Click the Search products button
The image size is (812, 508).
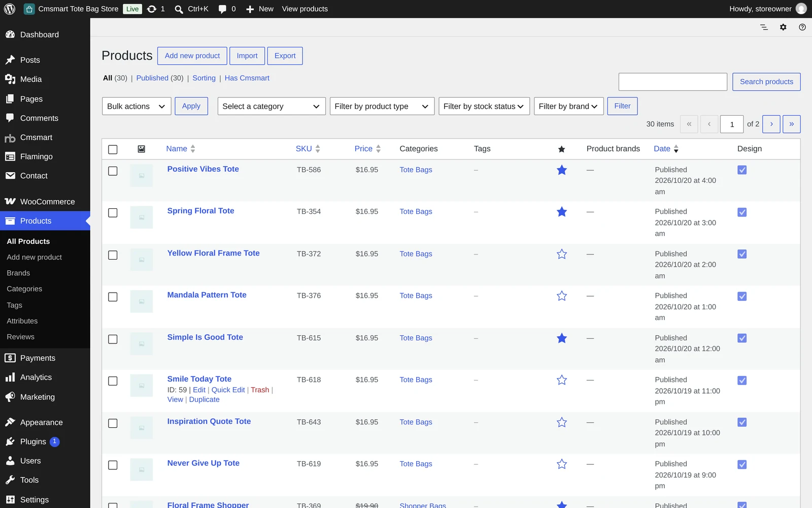(x=766, y=82)
